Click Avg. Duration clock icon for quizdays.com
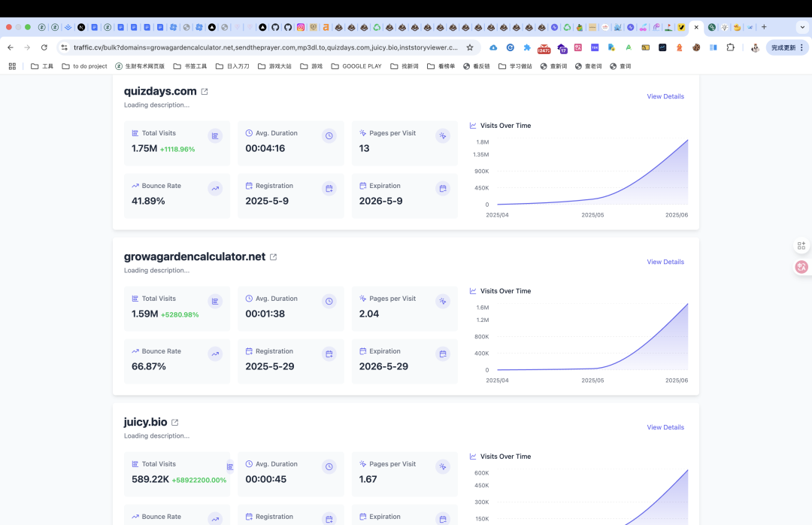 click(329, 136)
